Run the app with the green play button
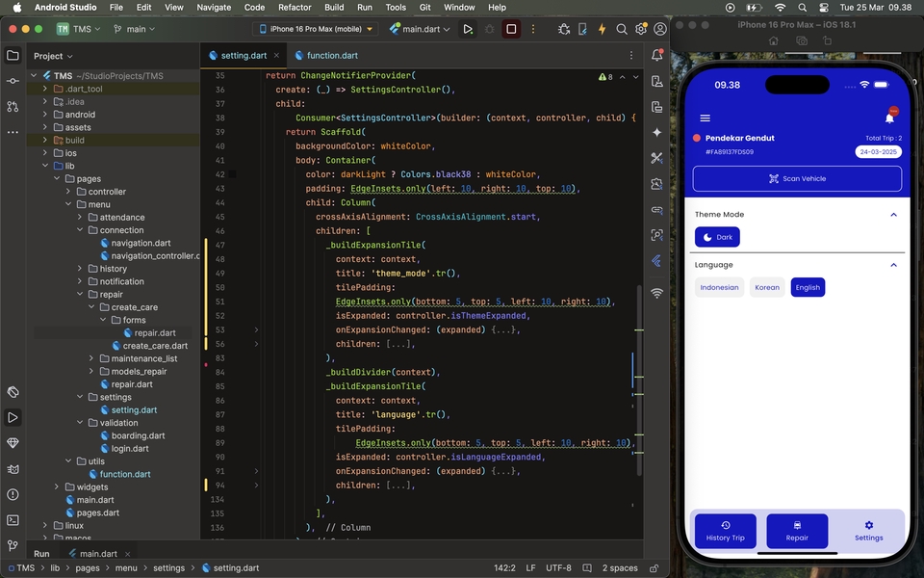 click(x=468, y=29)
